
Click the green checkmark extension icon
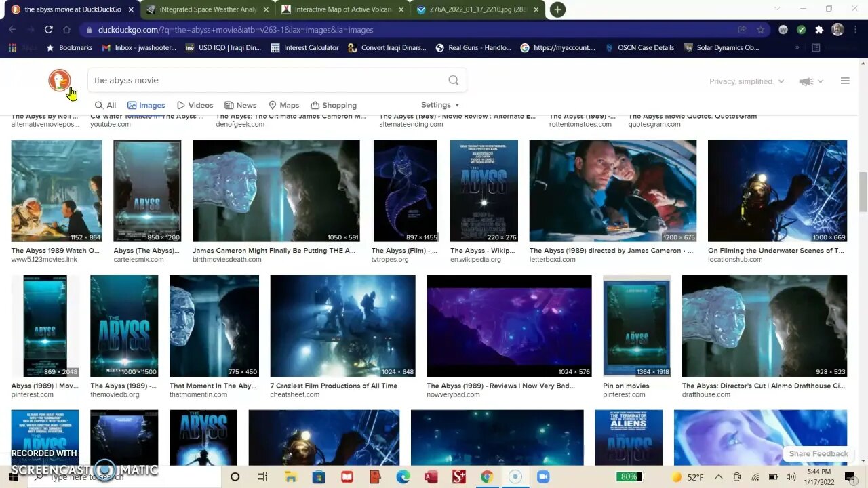[x=802, y=30]
